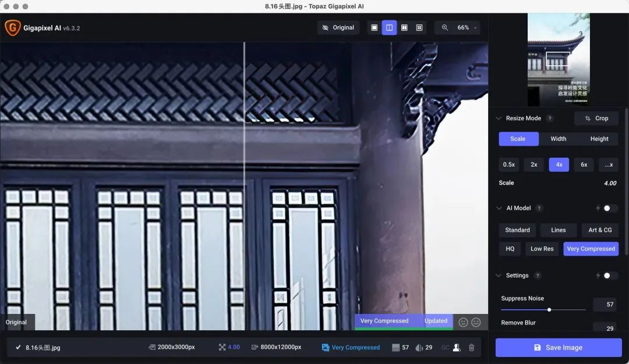Click the face recovery person icon
The height and width of the screenshot is (364, 629).
(x=457, y=348)
